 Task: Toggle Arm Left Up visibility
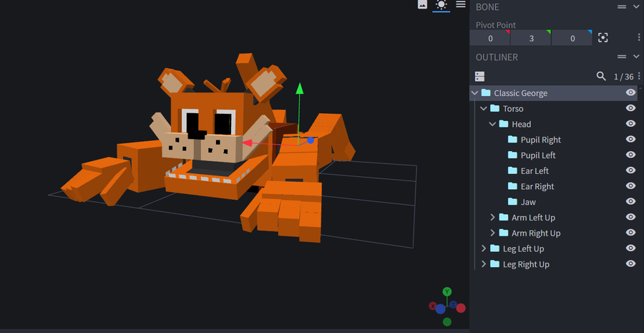tap(630, 217)
